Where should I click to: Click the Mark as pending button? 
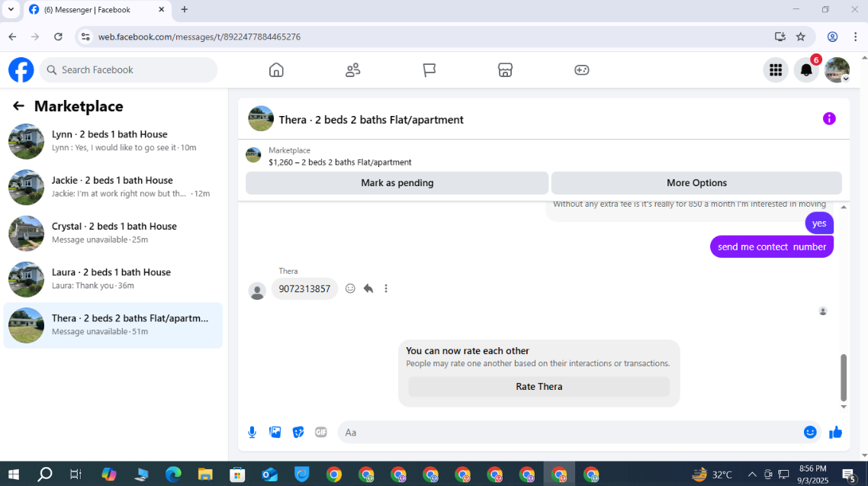pyautogui.click(x=397, y=182)
